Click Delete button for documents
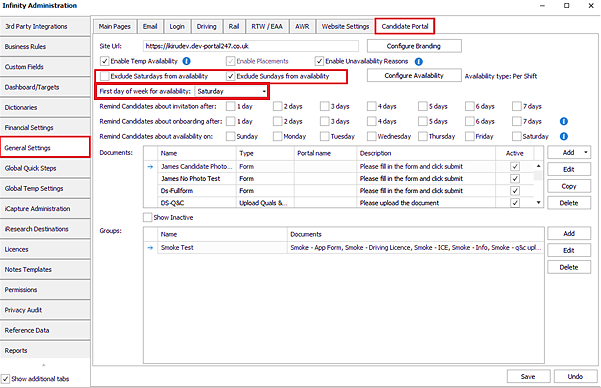Viewport: 601px width, 388px height. 569,203
